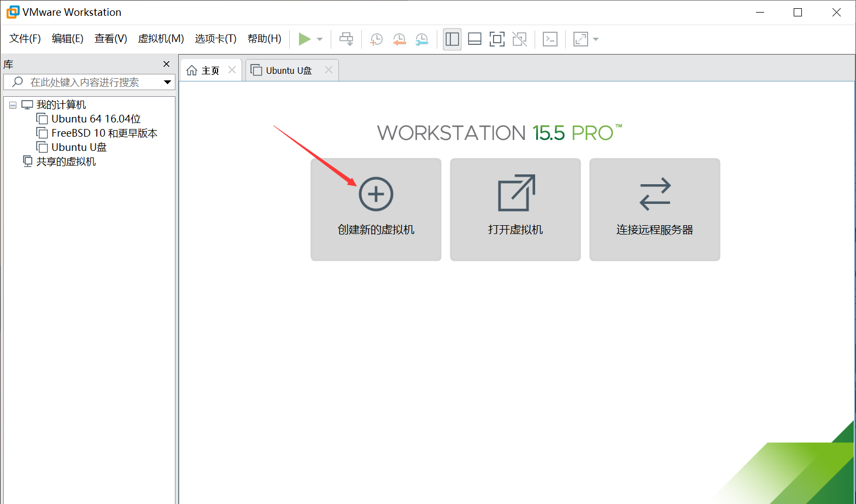The height and width of the screenshot is (504, 856).
Task: Toggle Unity mode icon
Action: pyautogui.click(x=520, y=39)
